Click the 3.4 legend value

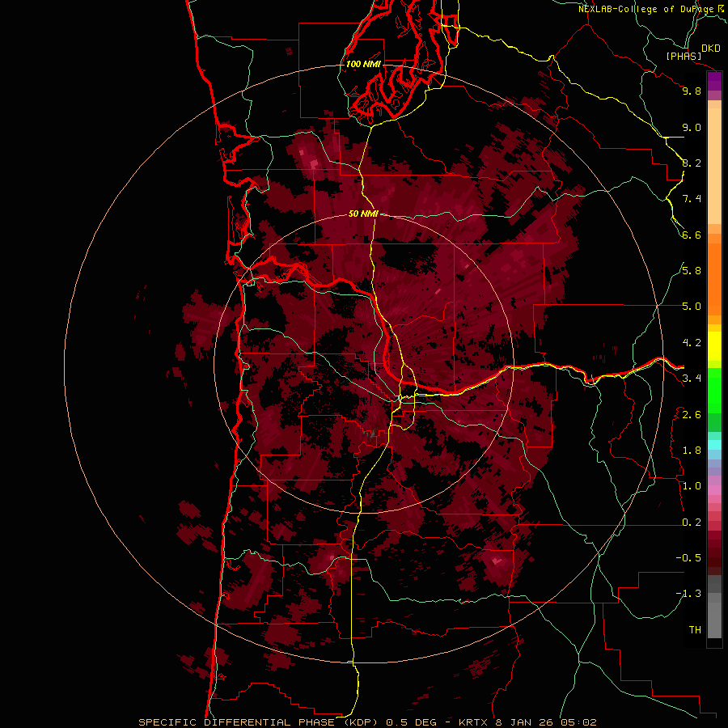pyautogui.click(x=692, y=379)
